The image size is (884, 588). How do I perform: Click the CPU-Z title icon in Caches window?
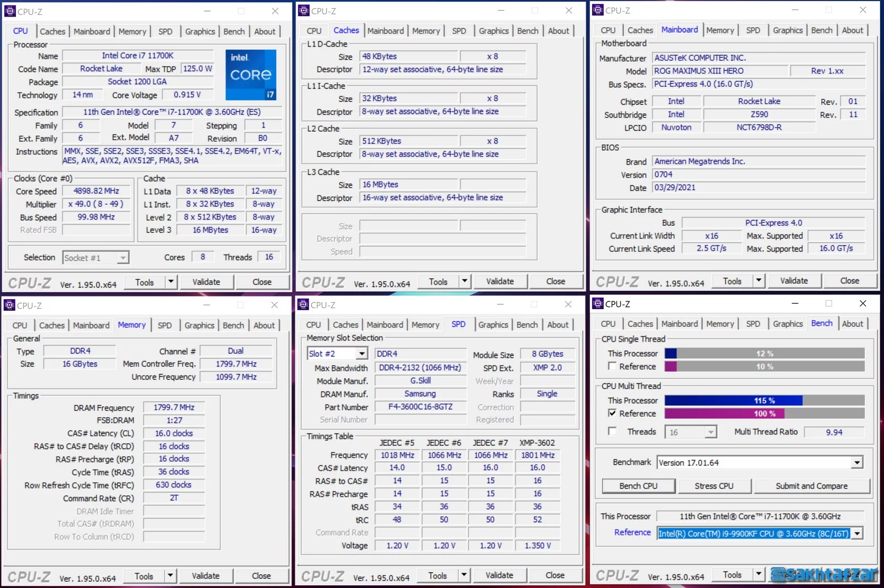[x=304, y=10]
